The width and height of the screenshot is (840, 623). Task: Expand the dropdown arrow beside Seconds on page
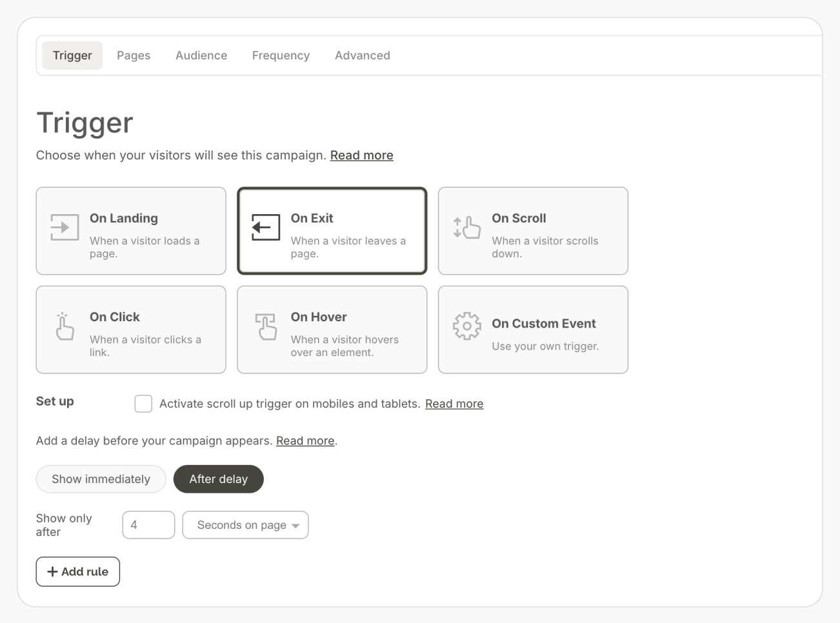click(x=295, y=526)
